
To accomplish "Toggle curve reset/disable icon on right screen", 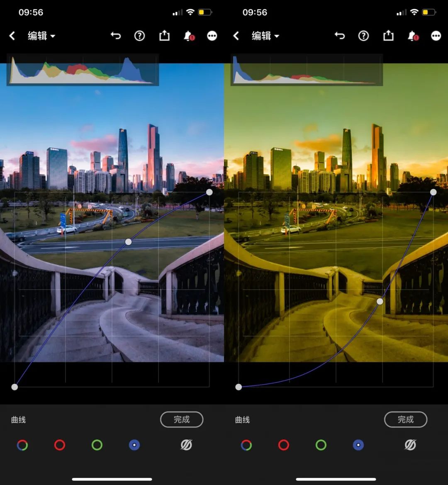I will pos(410,445).
